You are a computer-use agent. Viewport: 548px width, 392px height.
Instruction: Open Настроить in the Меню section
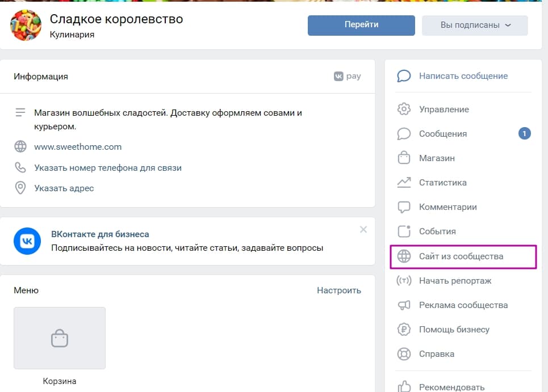tap(339, 290)
